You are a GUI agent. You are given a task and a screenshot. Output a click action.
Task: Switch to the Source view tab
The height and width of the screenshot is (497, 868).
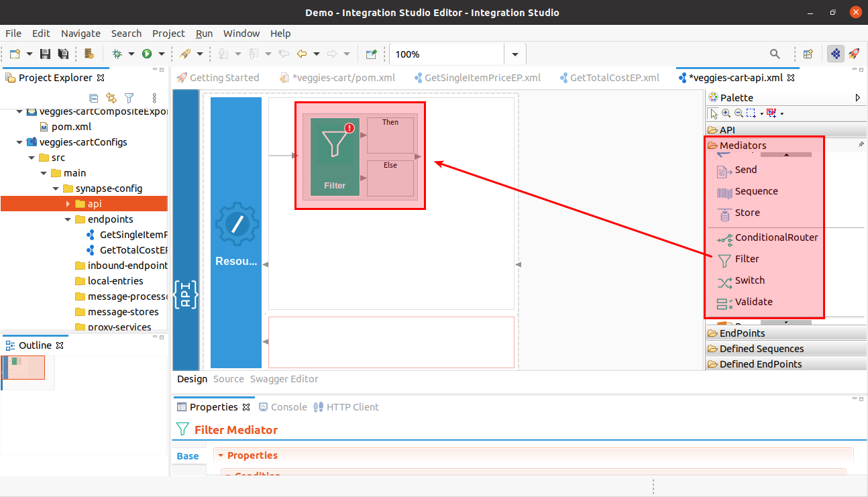pos(228,379)
